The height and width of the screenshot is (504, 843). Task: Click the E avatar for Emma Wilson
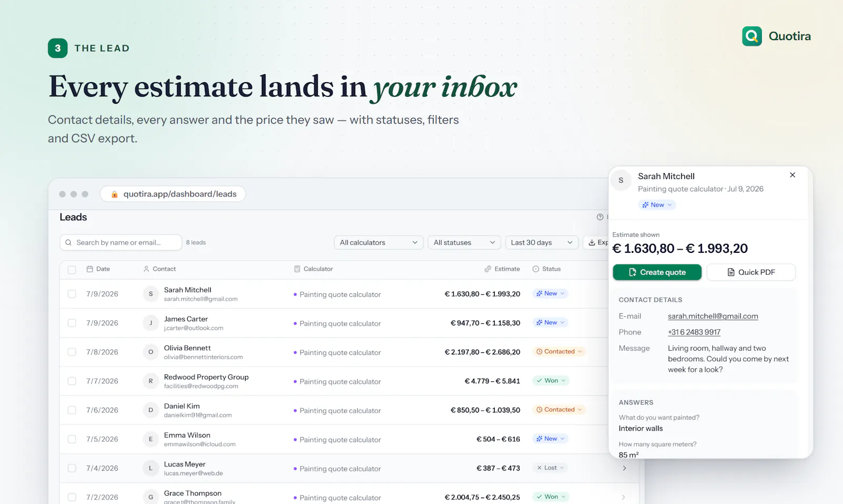(151, 439)
